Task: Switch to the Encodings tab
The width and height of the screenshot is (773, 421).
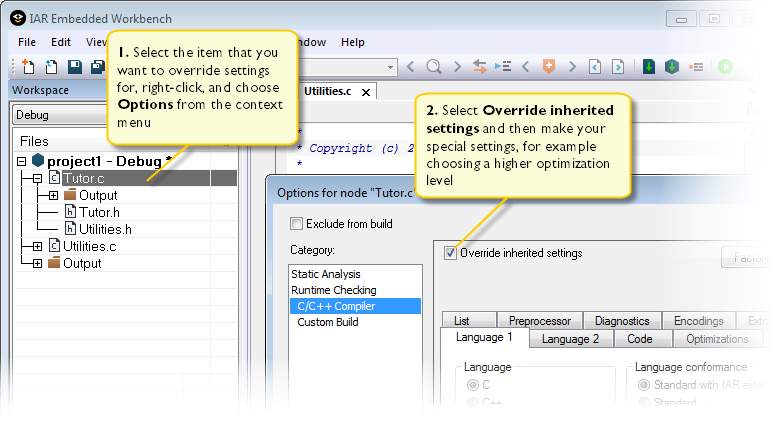Action: (x=699, y=321)
